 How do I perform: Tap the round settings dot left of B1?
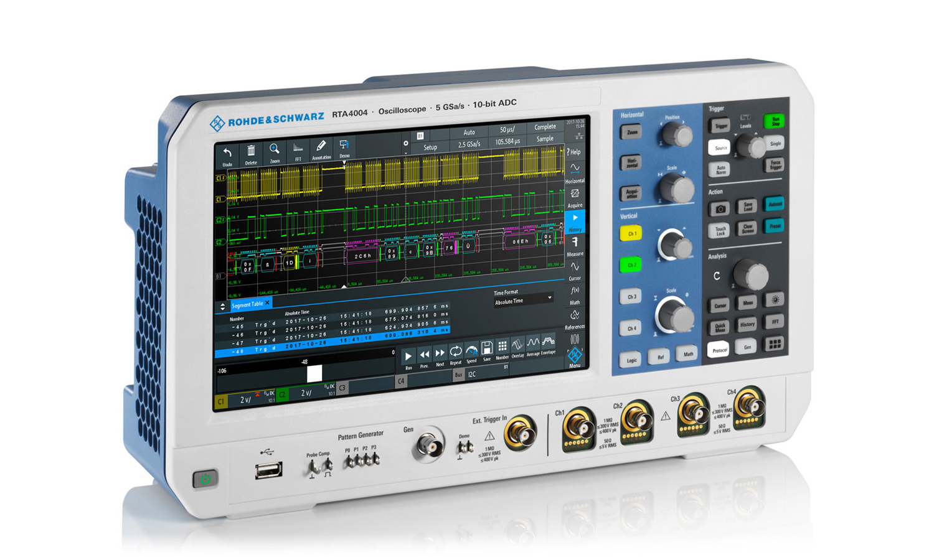(x=406, y=143)
